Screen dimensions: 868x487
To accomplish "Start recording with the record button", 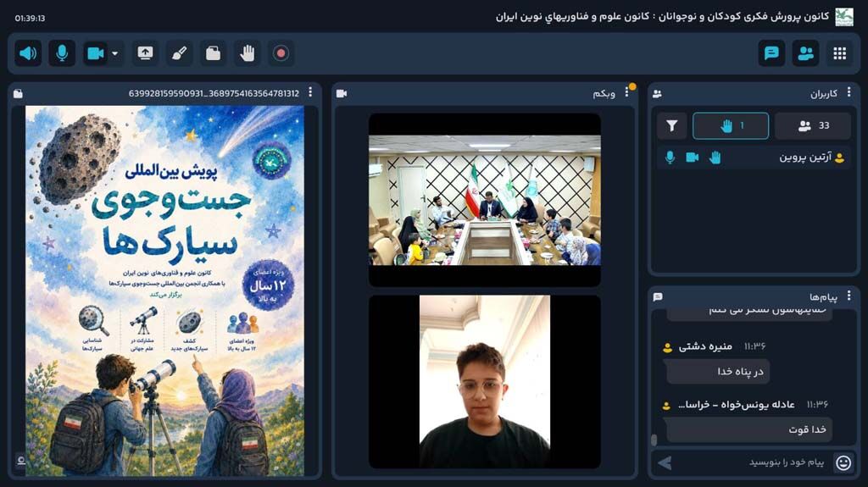I will click(281, 53).
